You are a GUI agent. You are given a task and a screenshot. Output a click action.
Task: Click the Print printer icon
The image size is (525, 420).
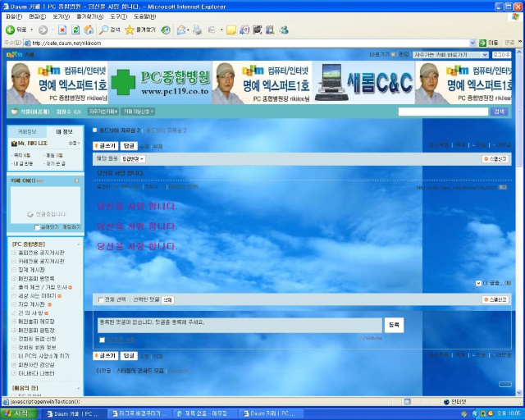point(198,30)
